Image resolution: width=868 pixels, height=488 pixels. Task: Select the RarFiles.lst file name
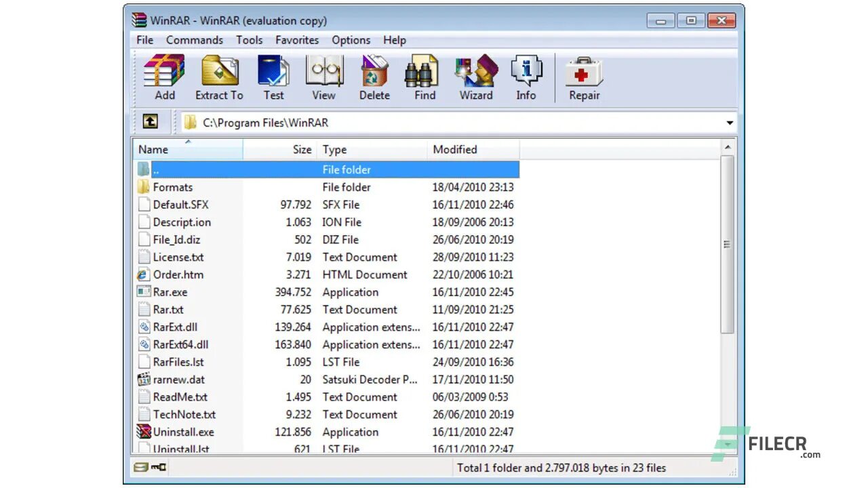coord(178,362)
